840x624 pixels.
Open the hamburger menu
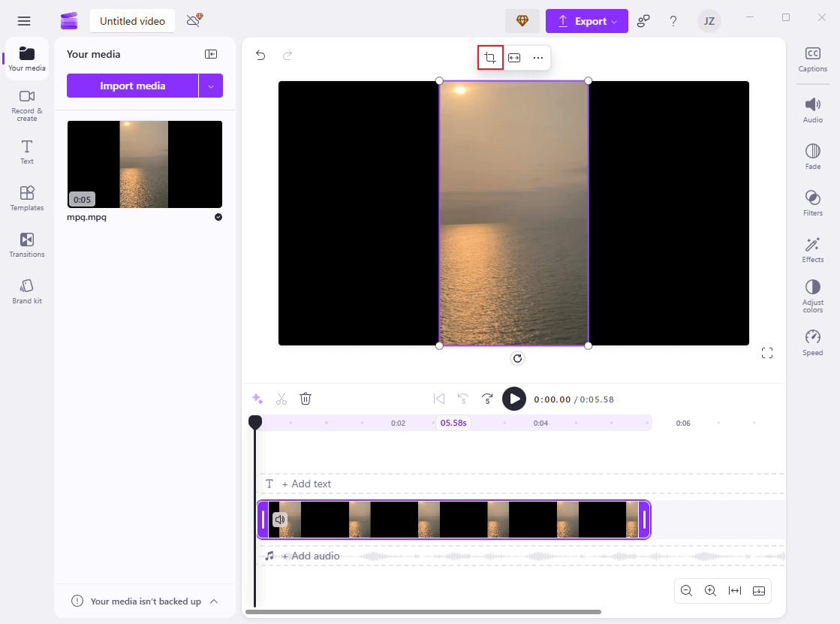(x=23, y=21)
